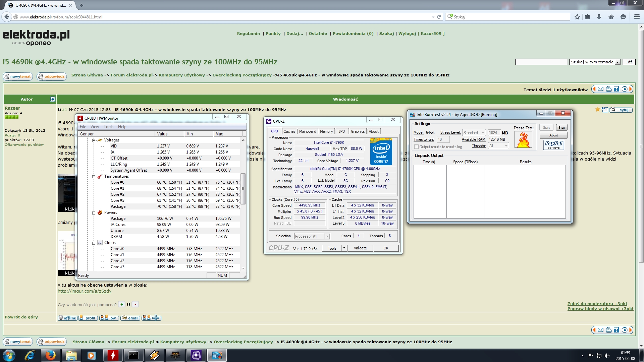Click the Validate button in CPU-Z

coord(360,248)
